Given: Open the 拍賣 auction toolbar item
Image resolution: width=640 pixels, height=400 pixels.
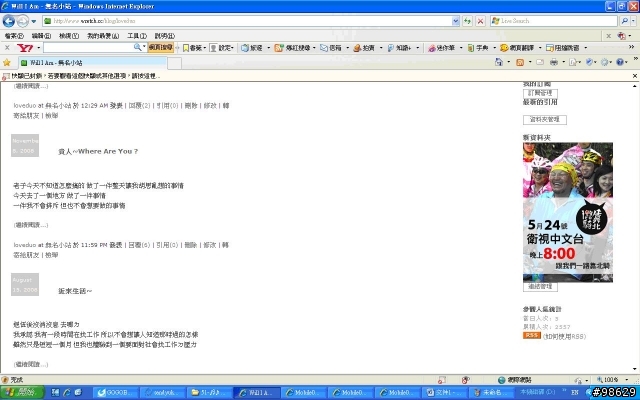Looking at the screenshot, I should tap(364, 48).
